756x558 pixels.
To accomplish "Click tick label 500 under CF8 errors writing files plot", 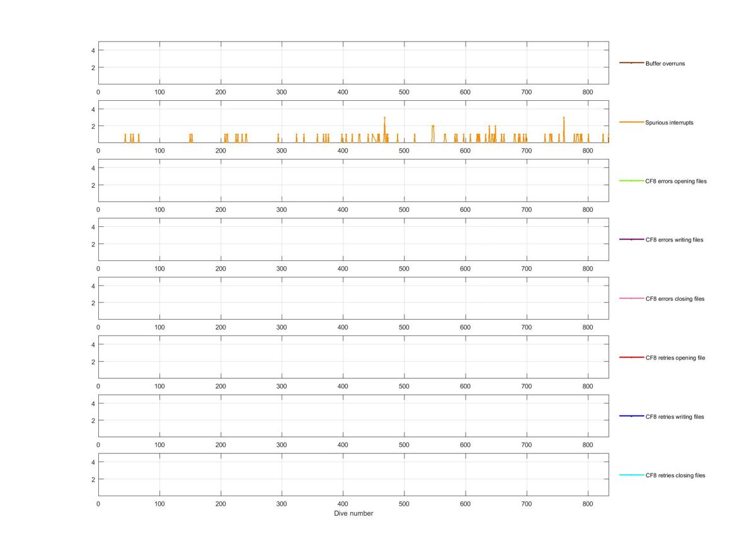I will [404, 269].
